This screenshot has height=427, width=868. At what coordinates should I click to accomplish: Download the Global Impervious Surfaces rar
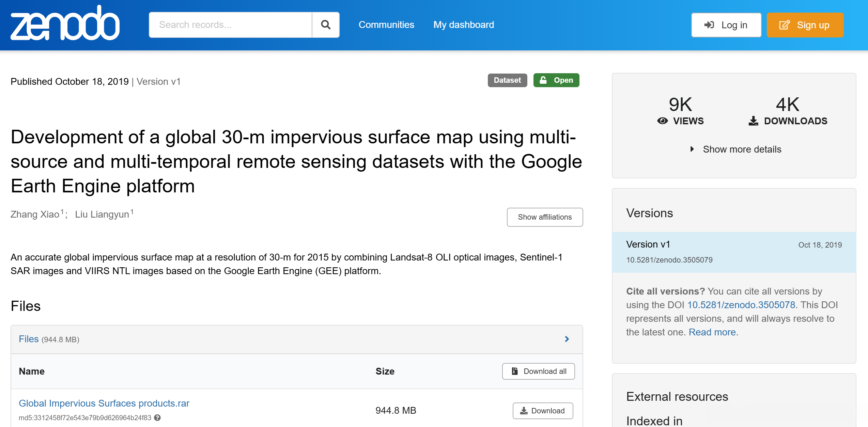point(542,411)
